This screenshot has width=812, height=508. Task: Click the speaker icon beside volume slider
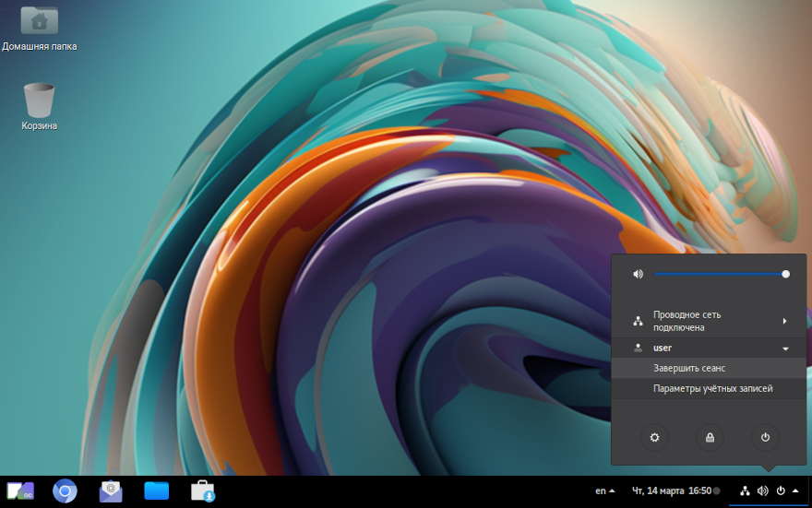coord(638,274)
